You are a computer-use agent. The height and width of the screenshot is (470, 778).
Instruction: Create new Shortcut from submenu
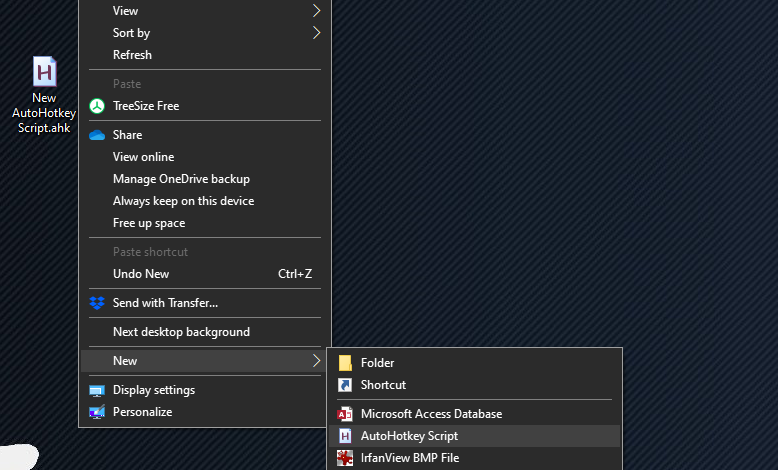pos(474,385)
